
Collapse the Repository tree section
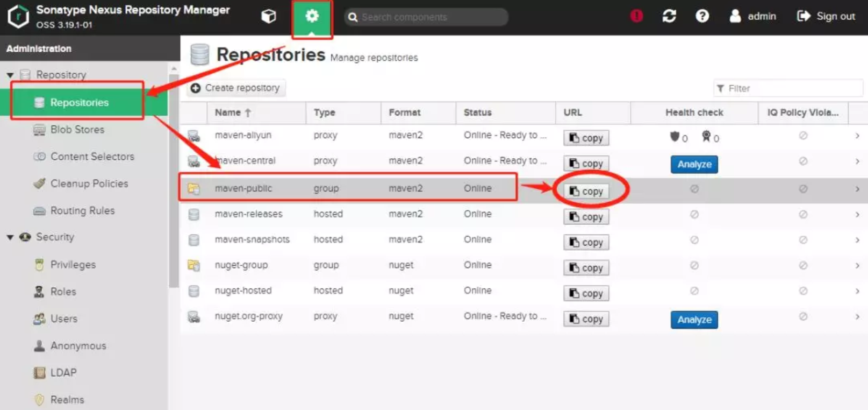pyautogui.click(x=10, y=75)
